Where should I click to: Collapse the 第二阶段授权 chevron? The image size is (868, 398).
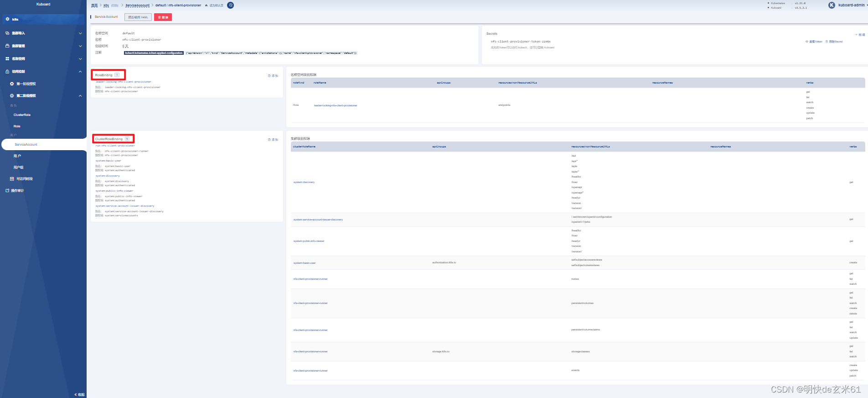point(80,96)
